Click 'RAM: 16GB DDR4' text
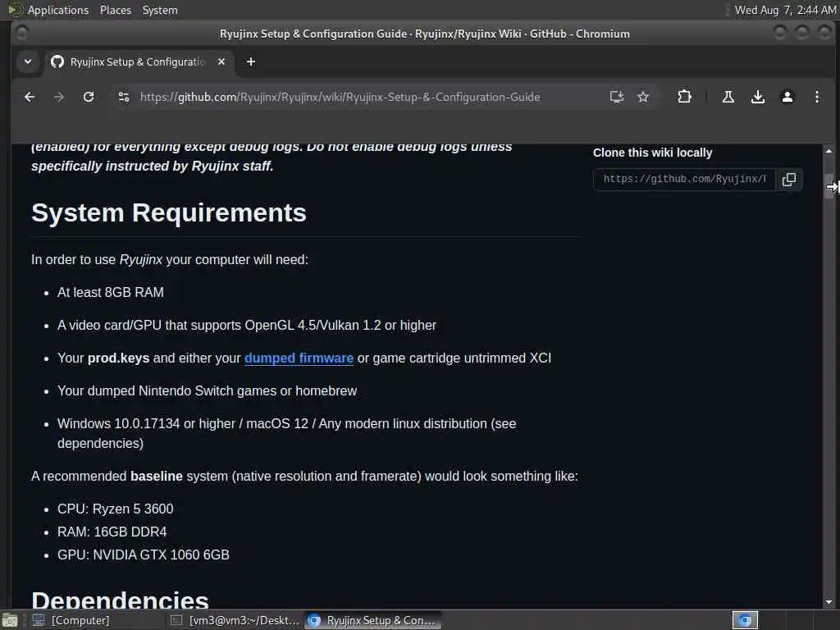The width and height of the screenshot is (840, 630). (112, 532)
